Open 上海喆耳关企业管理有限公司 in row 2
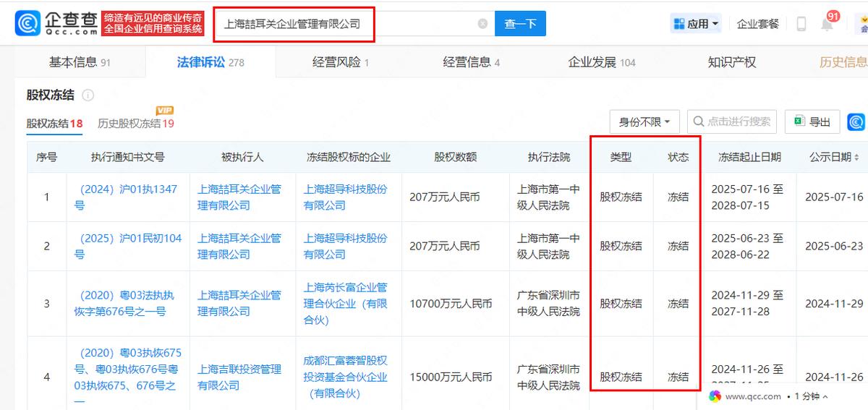 239,246
